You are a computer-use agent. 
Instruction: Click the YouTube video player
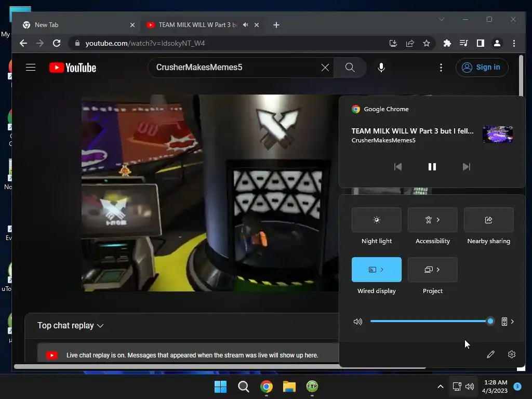point(210,193)
